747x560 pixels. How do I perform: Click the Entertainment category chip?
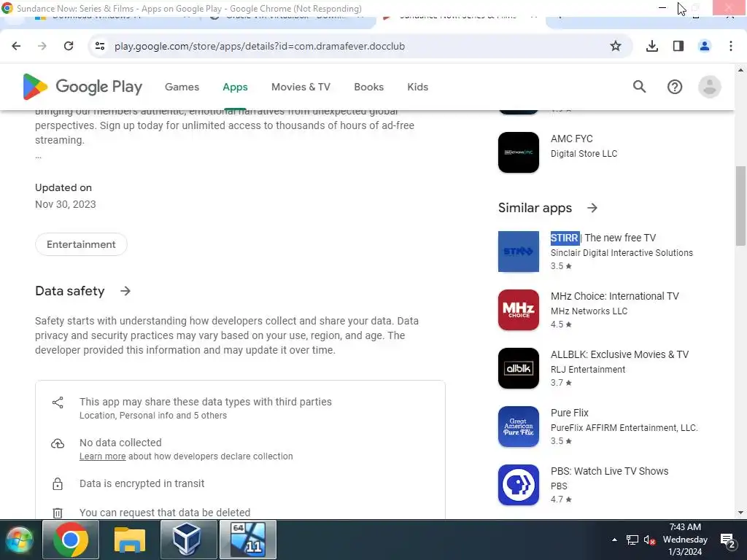(x=81, y=244)
